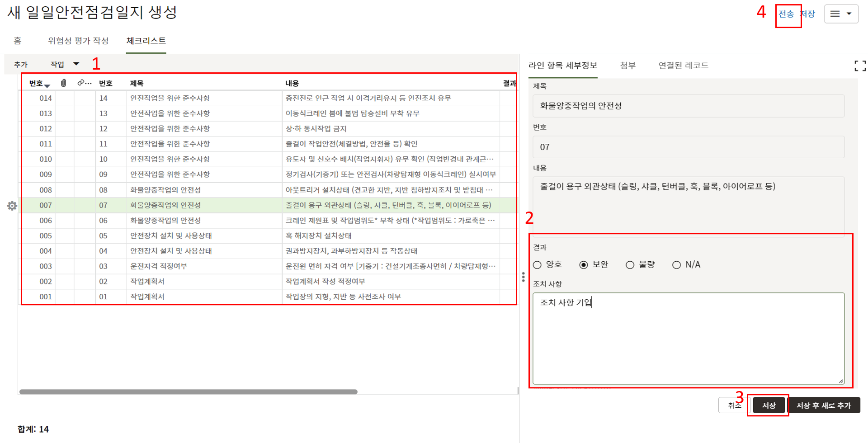The image size is (868, 443).
Task: Expand the detail pane to full screen
Action: coord(860,66)
